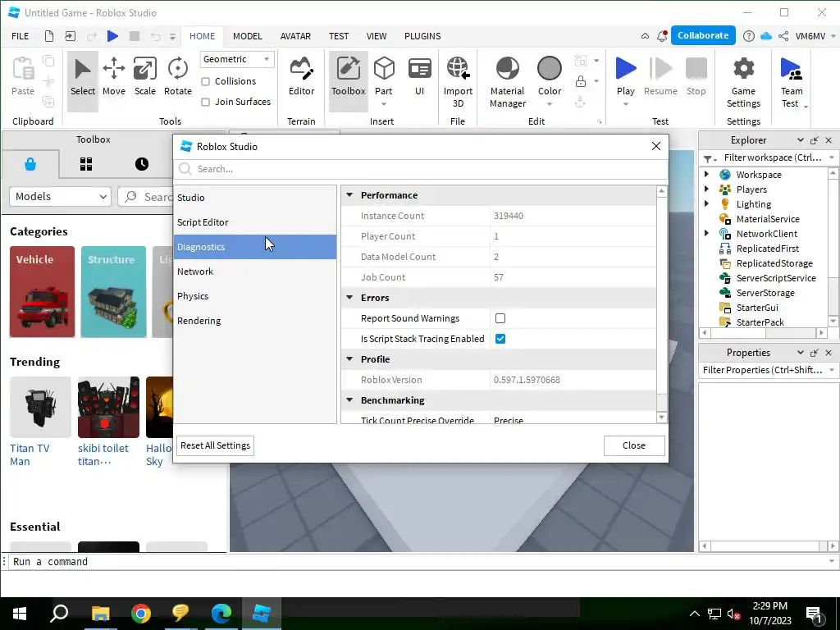Viewport: 840px width, 630px height.
Task: Select Script Editor settings category
Action: point(255,222)
